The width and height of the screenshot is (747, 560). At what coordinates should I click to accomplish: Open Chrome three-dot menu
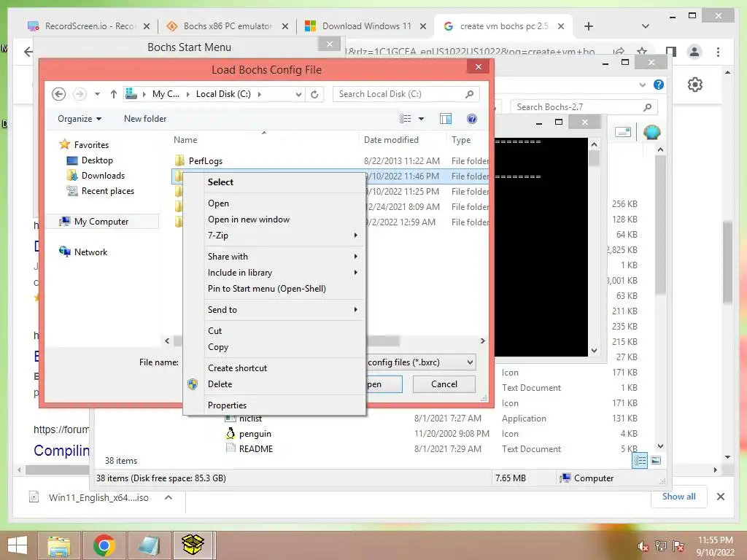[718, 52]
